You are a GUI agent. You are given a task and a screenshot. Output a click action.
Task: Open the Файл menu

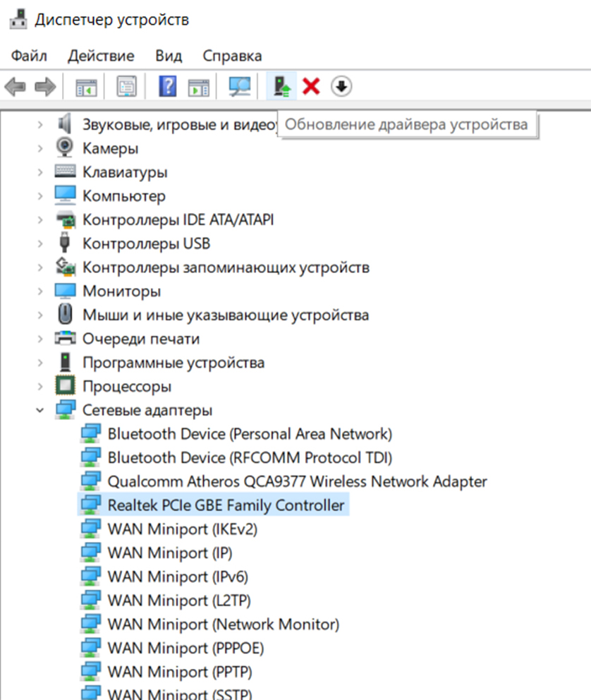click(29, 56)
